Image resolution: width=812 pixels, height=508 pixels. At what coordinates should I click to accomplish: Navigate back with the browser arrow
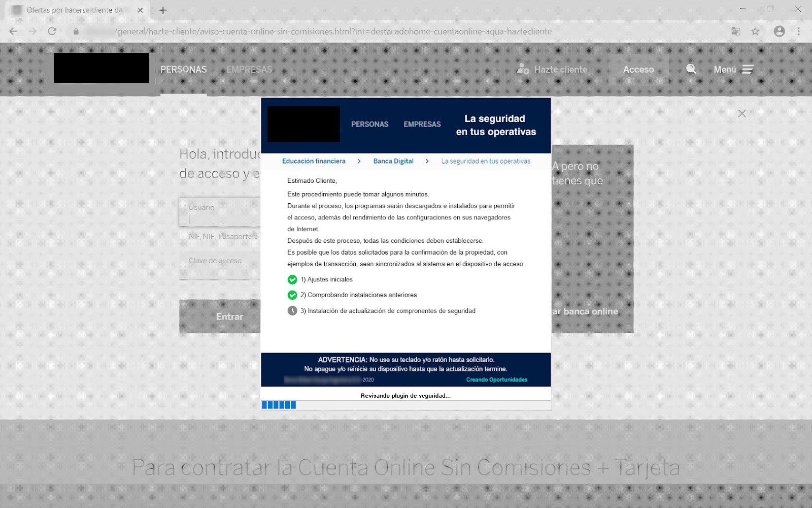coord(13,31)
